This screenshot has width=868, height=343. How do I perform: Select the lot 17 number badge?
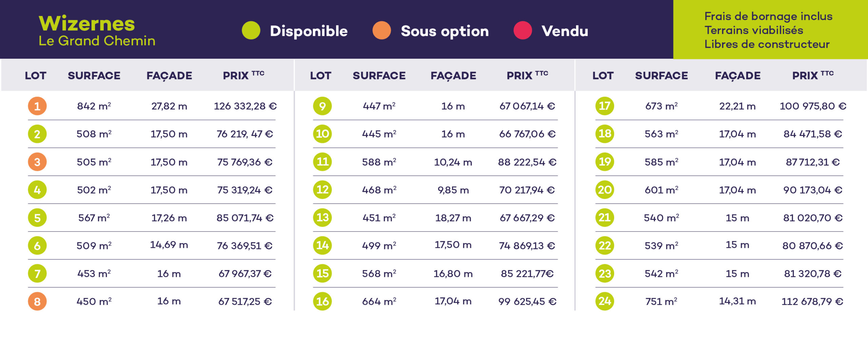coord(605,106)
